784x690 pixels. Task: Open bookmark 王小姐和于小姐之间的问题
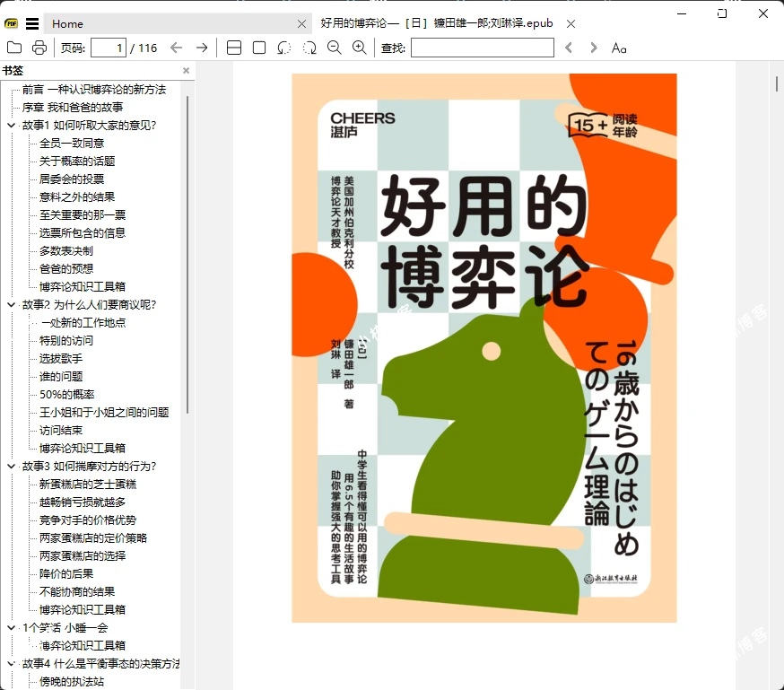point(104,413)
